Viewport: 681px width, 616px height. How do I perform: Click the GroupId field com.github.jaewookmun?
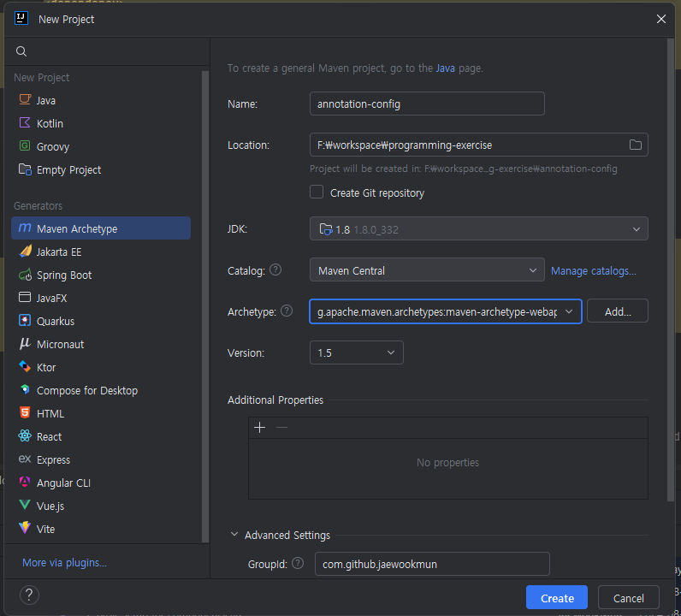[x=432, y=564]
